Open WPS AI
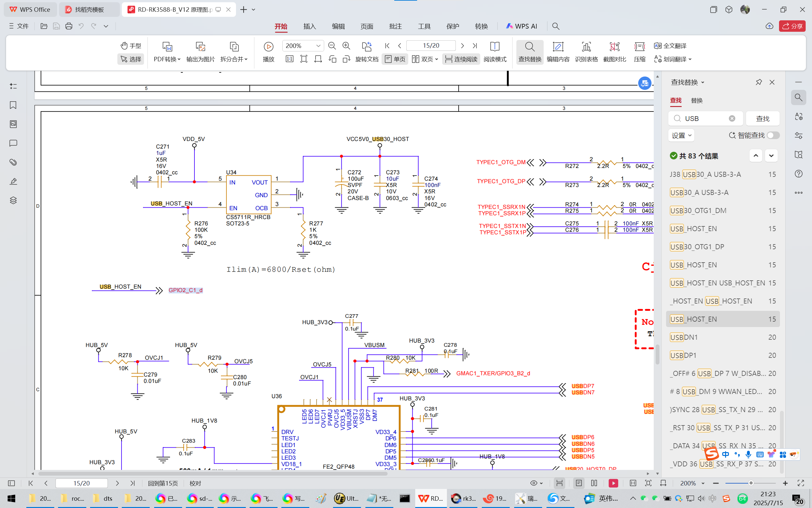 pyautogui.click(x=522, y=26)
